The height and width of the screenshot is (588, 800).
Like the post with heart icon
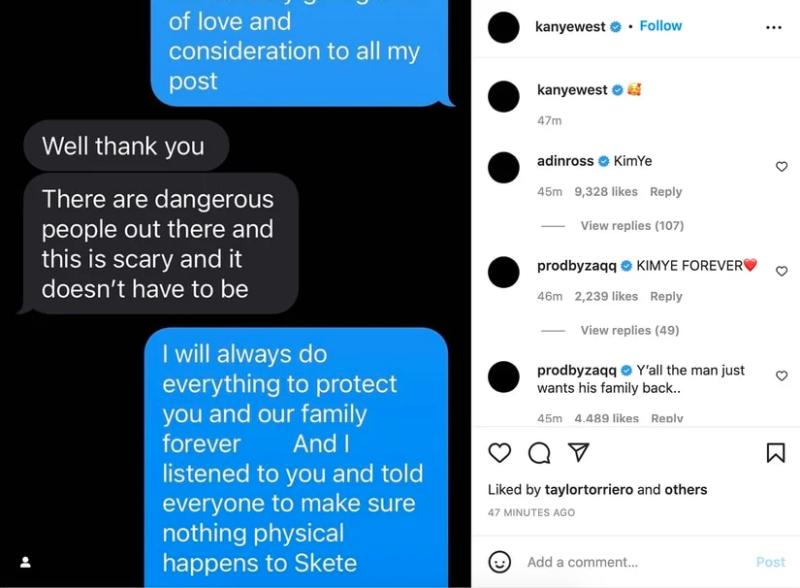(x=499, y=453)
